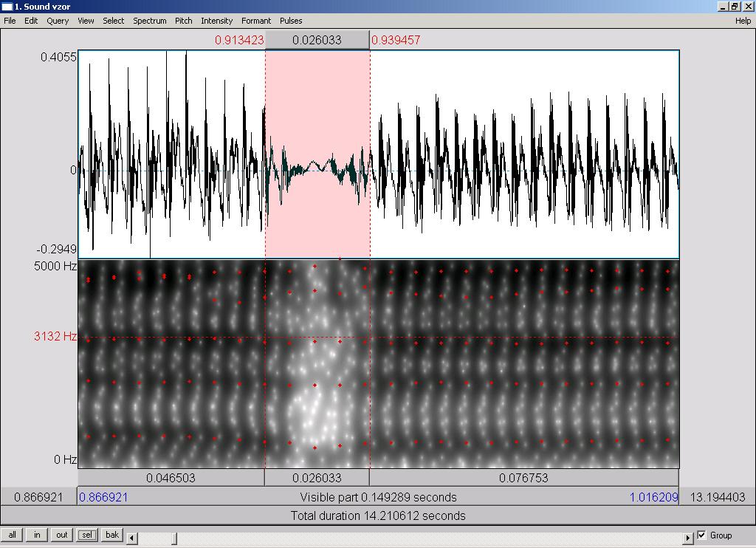
Task: Click the scrollbar right arrow
Action: point(689,538)
